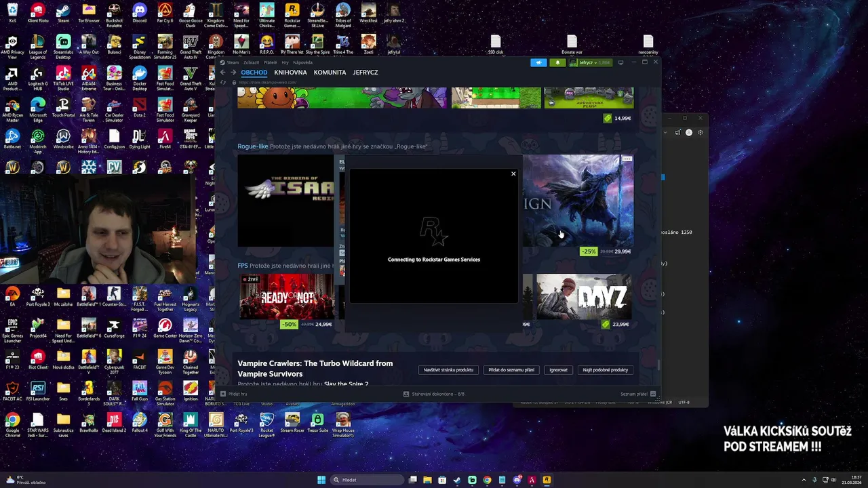The image size is (868, 488).
Task: Click Přidat do seznamu přání button
Action: click(511, 370)
